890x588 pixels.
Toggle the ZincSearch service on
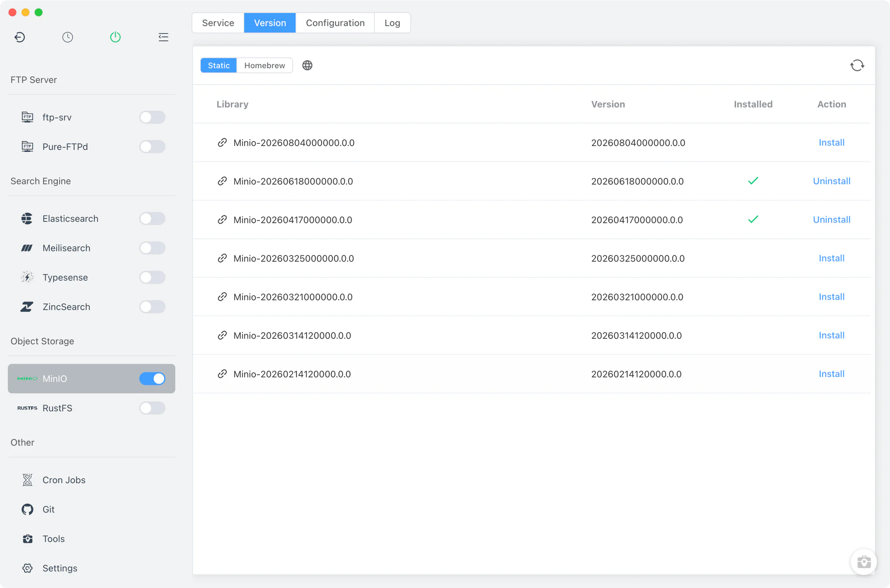(152, 307)
